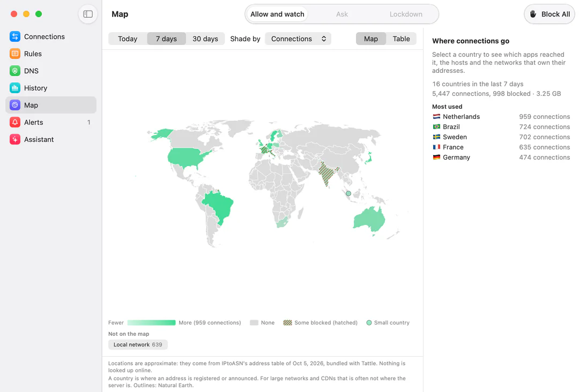Toggle the sidebar visibility button

(88, 14)
